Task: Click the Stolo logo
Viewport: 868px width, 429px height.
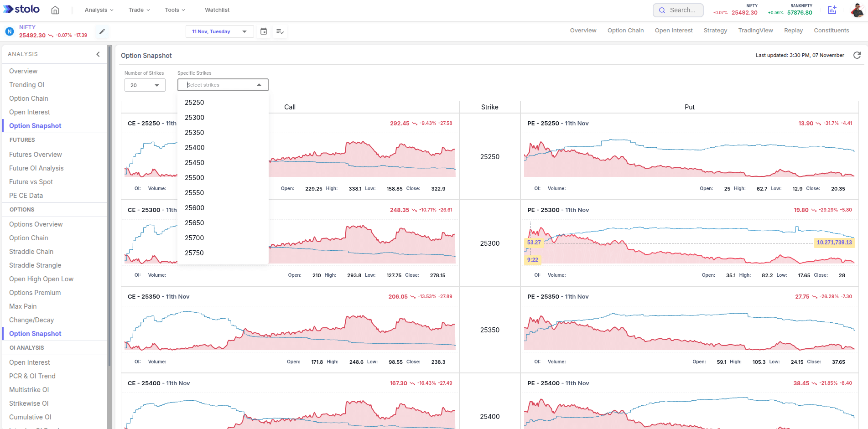Action: tap(21, 10)
